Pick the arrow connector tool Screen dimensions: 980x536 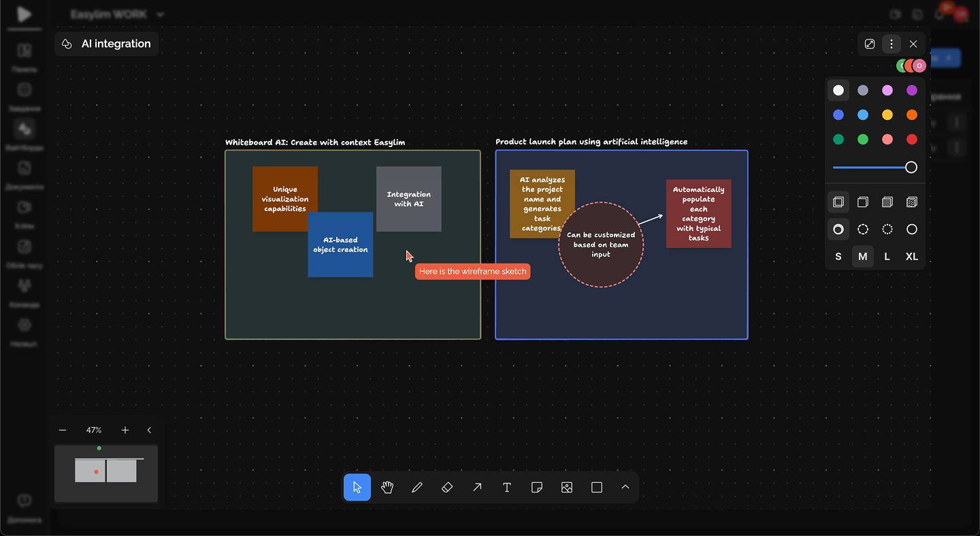477,487
